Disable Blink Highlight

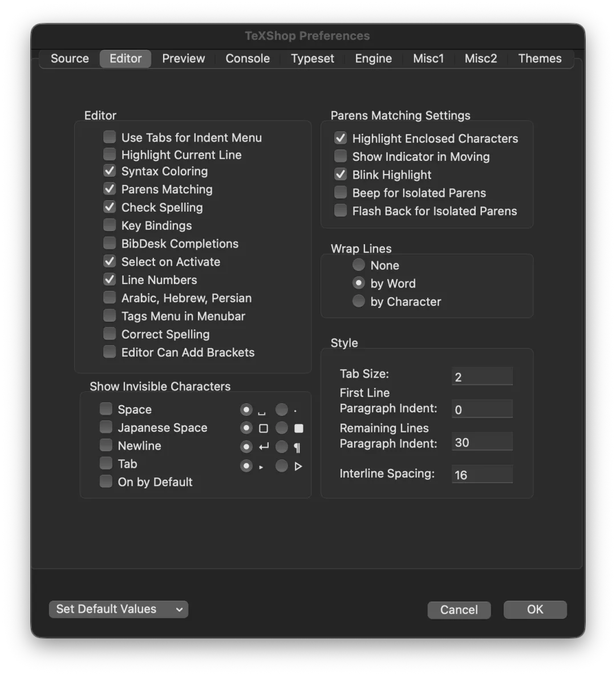coord(341,174)
